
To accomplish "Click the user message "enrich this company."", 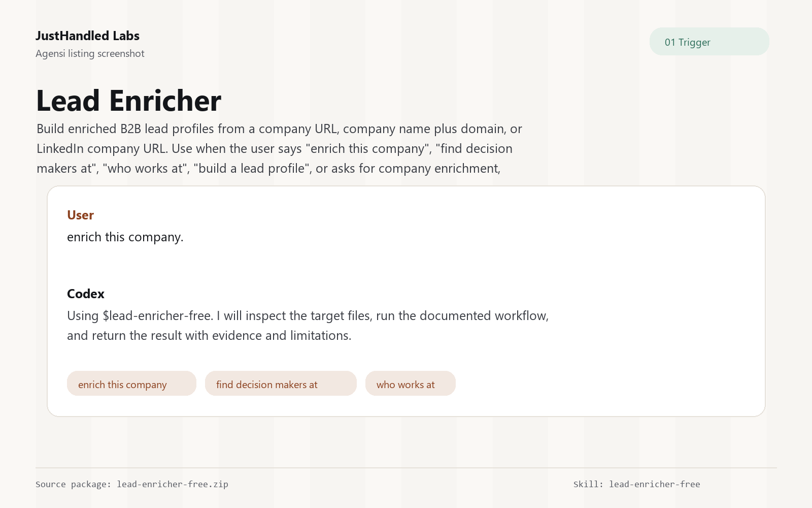I will point(125,237).
